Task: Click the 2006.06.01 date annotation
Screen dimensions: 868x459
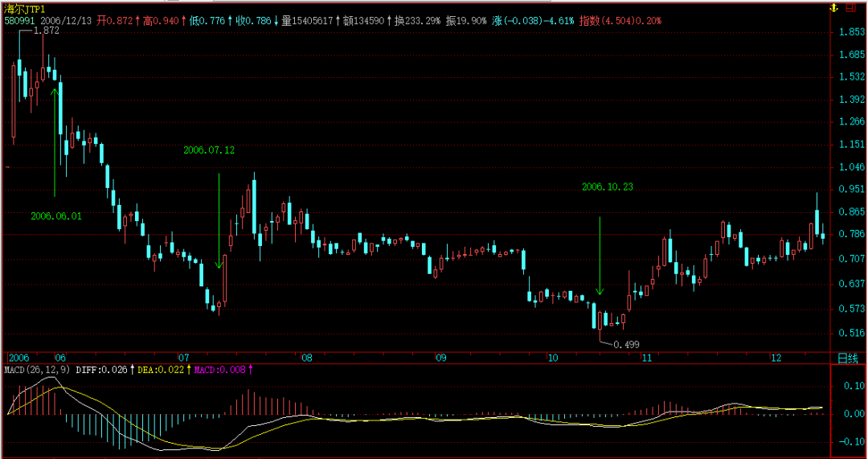Action: [x=56, y=216]
